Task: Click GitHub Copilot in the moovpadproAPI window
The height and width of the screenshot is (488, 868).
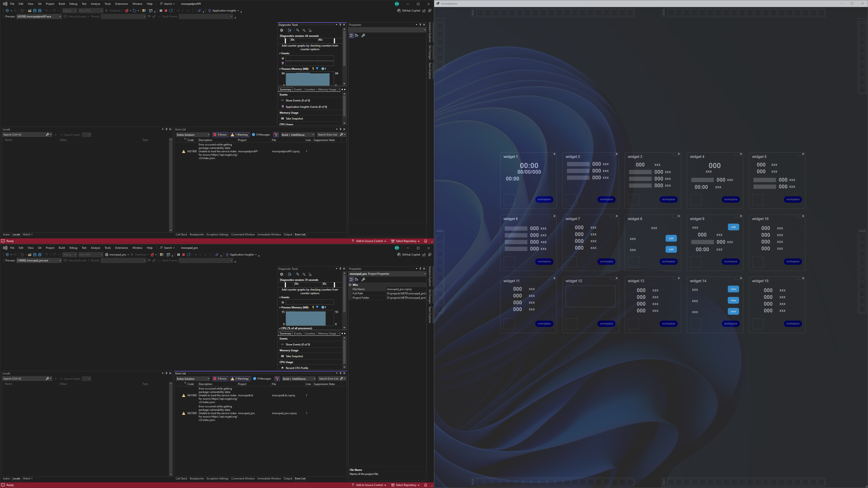Action: [x=408, y=10]
